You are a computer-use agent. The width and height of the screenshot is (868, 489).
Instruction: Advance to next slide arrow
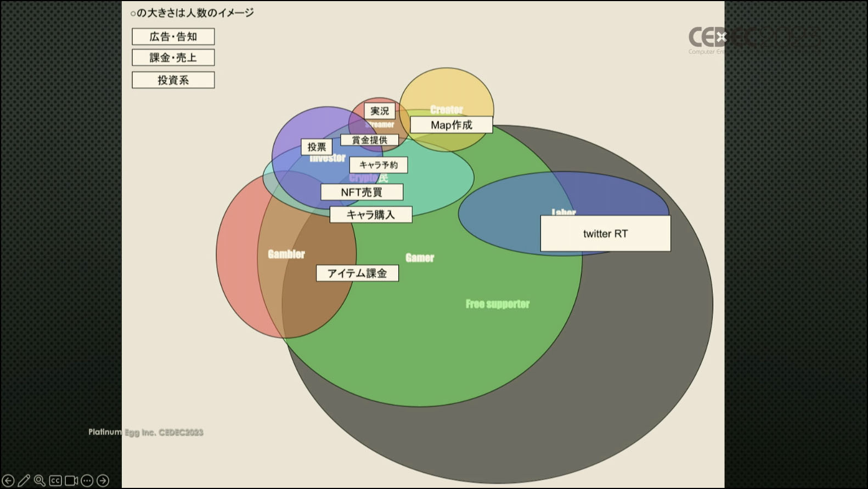click(x=103, y=481)
